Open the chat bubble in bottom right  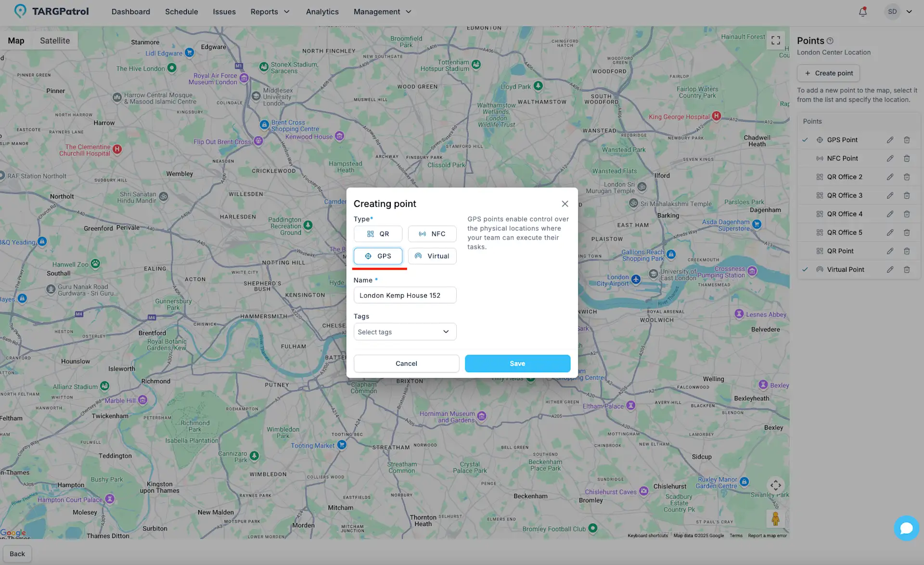tap(907, 528)
